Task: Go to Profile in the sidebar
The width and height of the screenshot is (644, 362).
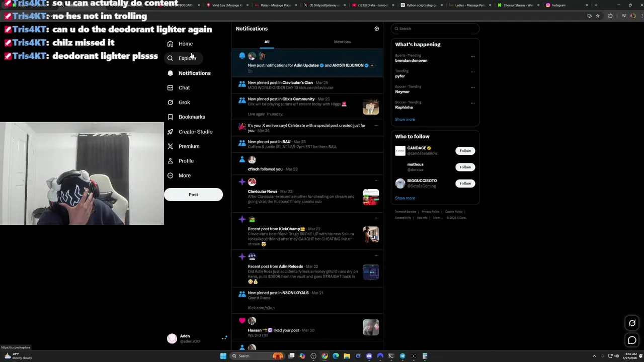Action: point(180,161)
